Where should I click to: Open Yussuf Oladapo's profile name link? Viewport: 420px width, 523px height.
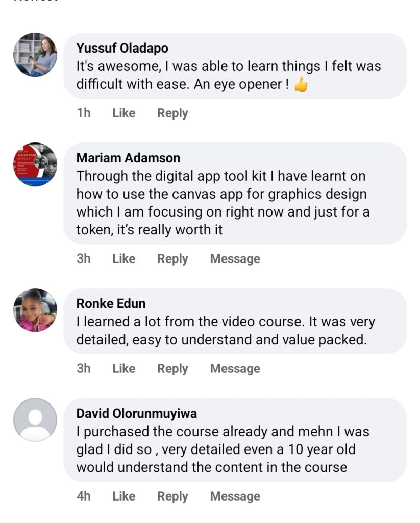(x=122, y=48)
